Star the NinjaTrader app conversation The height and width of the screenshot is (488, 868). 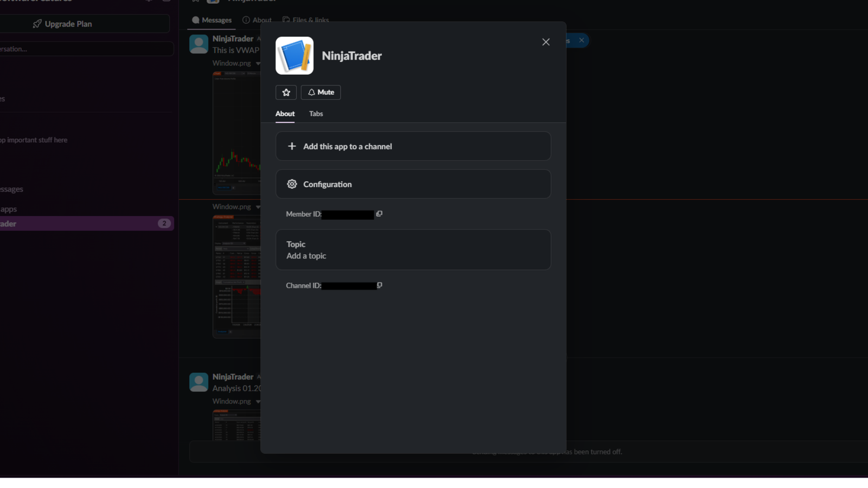[x=286, y=92]
